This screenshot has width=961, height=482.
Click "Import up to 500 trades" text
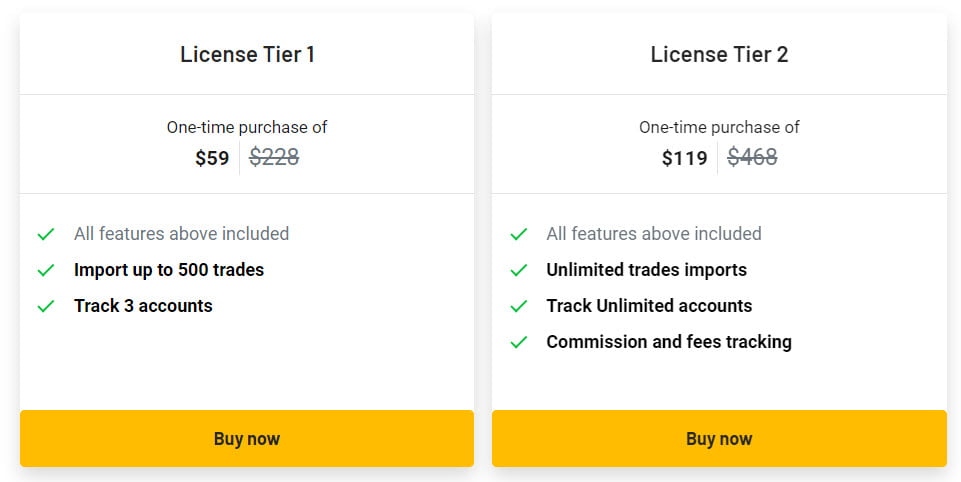(169, 270)
